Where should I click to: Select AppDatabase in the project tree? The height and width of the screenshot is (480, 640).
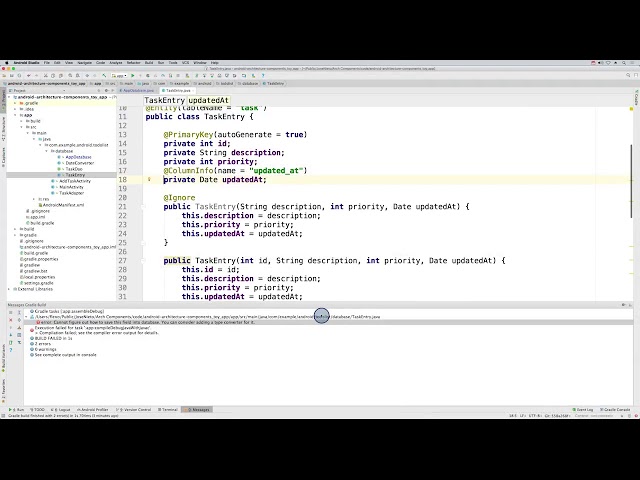tap(78, 157)
